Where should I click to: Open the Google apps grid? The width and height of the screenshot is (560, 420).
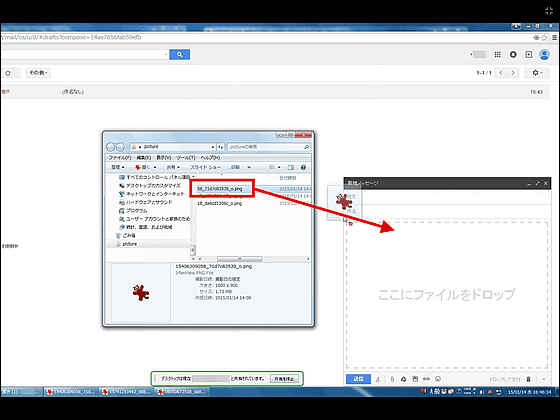click(498, 54)
